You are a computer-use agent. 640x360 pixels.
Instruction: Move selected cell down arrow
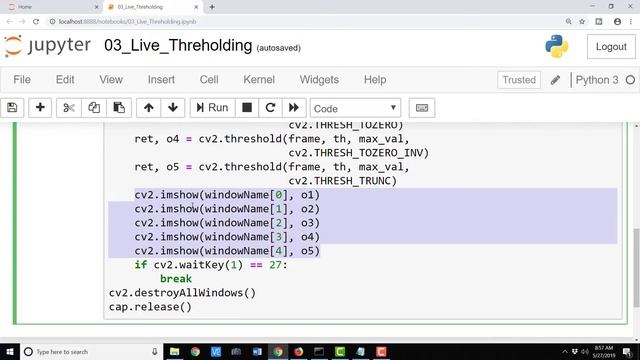(173, 108)
